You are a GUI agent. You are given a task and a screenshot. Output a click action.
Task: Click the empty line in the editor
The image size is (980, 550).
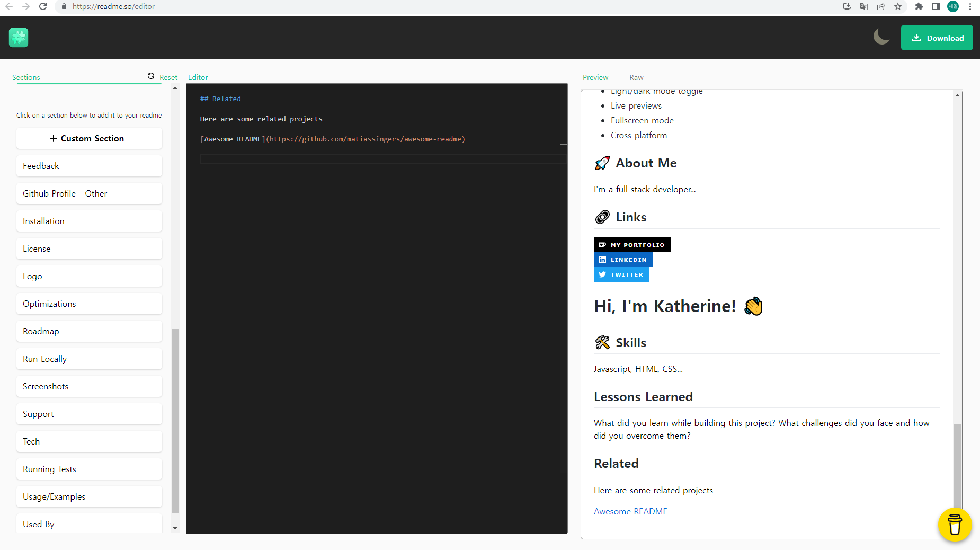tap(380, 159)
